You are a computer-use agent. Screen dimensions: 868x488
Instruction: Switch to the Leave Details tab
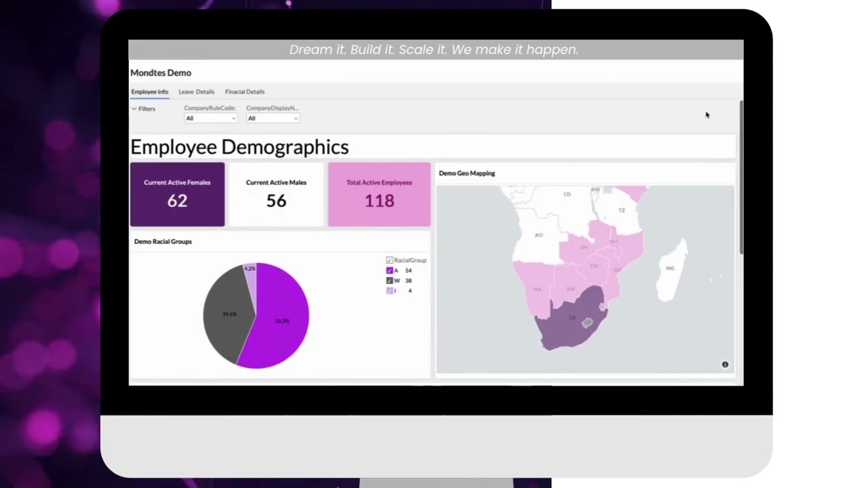196,91
